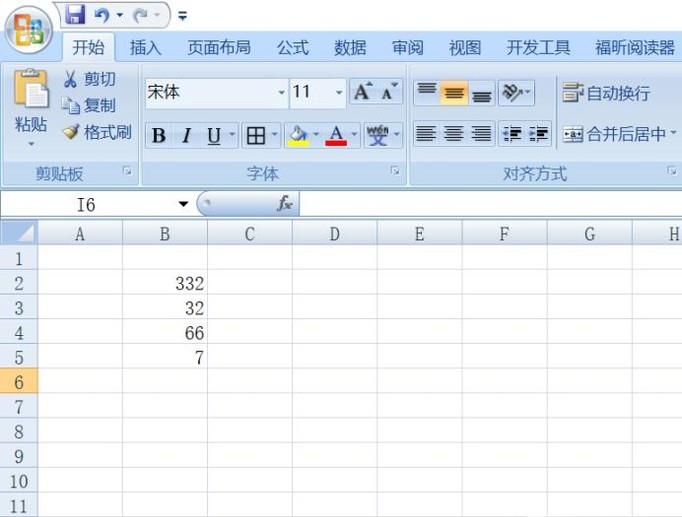Align text left

425,134
